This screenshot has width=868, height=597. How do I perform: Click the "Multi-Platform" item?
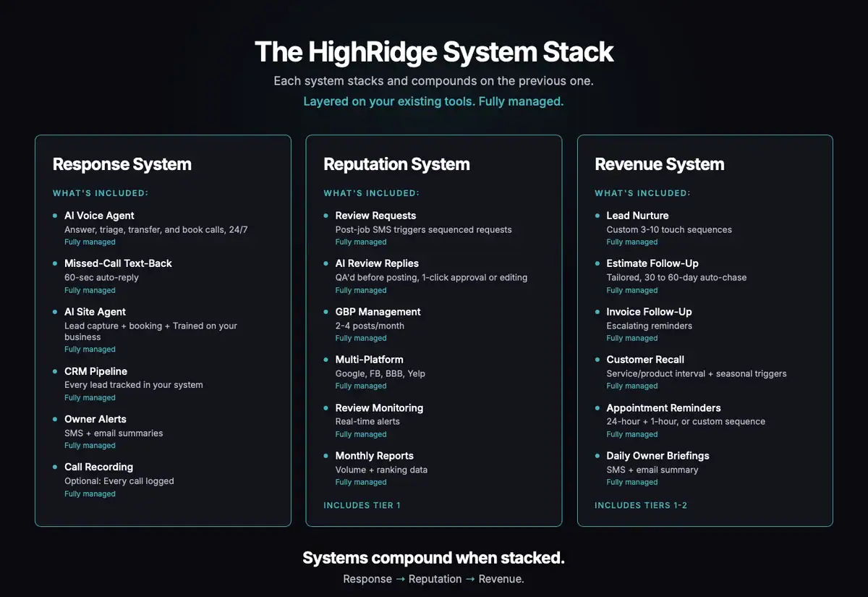point(369,360)
